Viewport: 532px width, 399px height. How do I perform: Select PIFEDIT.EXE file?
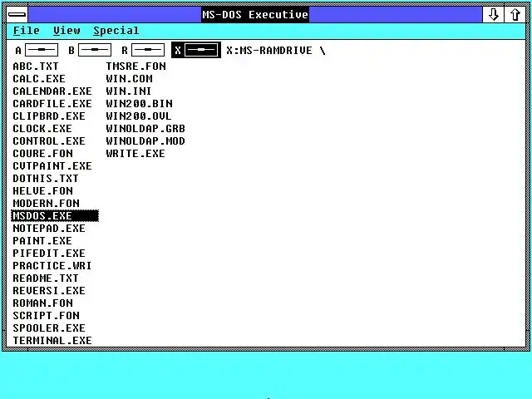coord(49,253)
